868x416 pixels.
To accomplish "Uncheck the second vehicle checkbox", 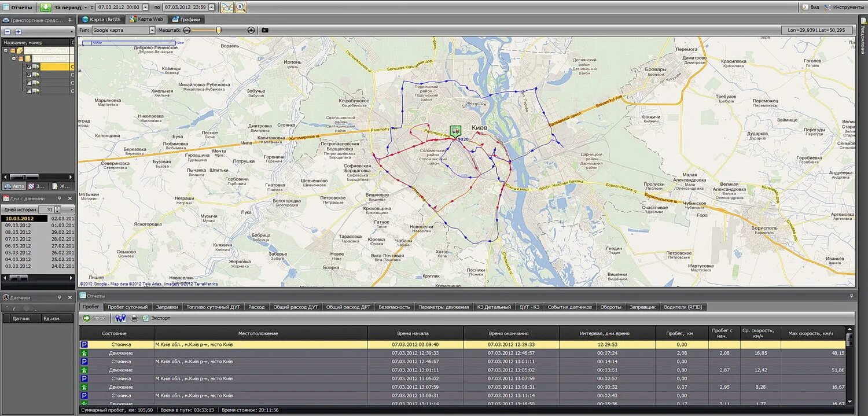I will coord(29,75).
